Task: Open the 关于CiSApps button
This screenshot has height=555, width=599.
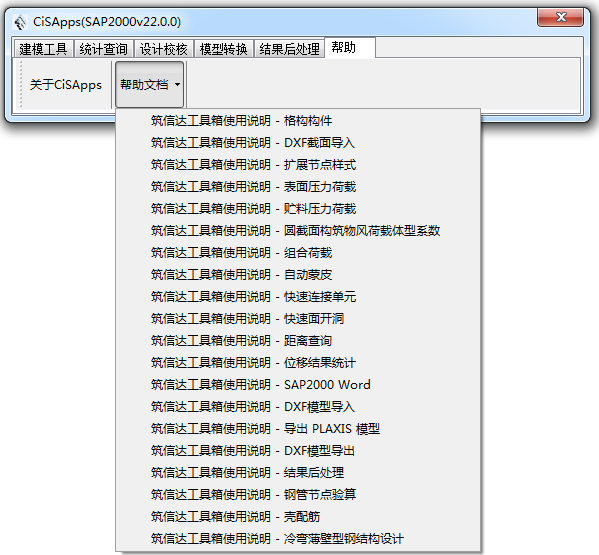Action: click(66, 84)
